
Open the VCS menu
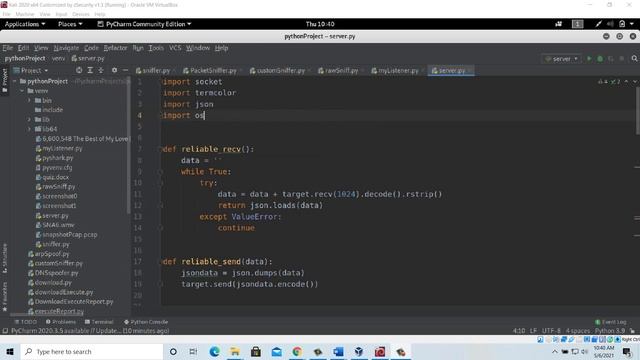tap(175, 48)
